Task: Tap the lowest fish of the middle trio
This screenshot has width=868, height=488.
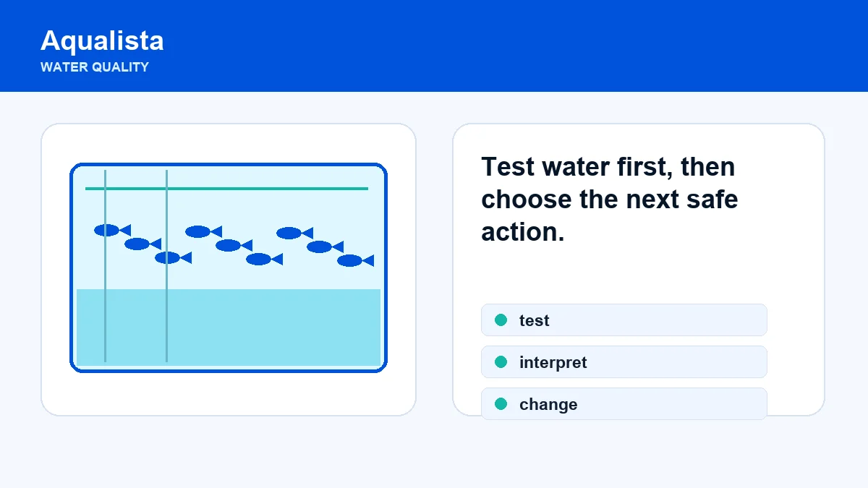Action: click(264, 259)
